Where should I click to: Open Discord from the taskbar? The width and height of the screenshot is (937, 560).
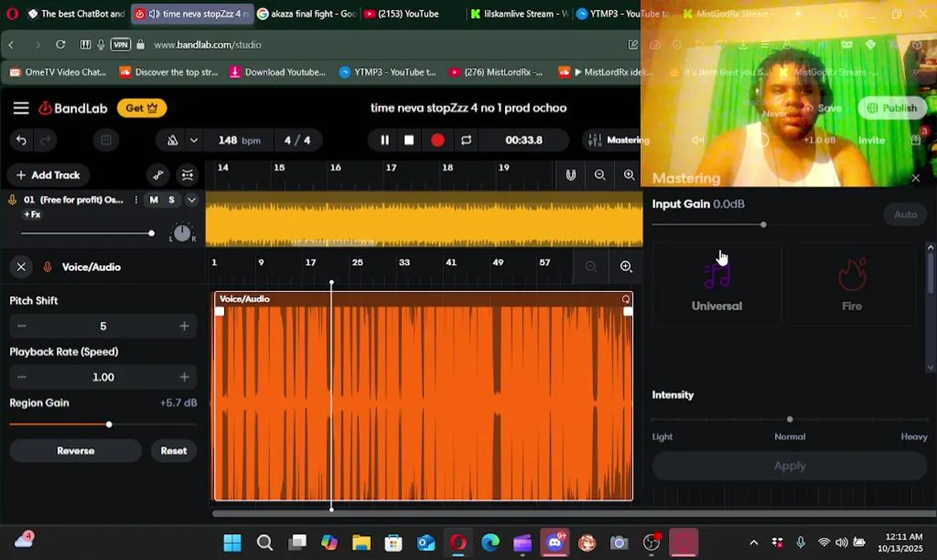tap(555, 542)
